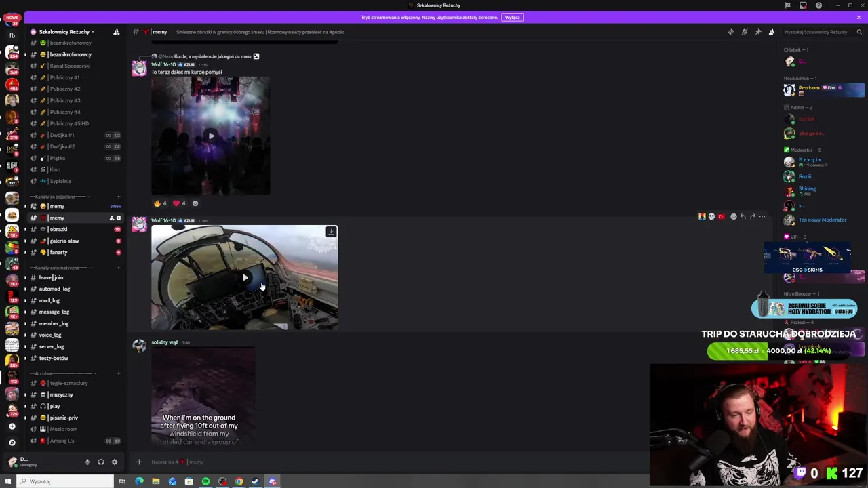Add reaction smiley on hovered message toolbar
This screenshot has width=868, height=488.
[733, 217]
